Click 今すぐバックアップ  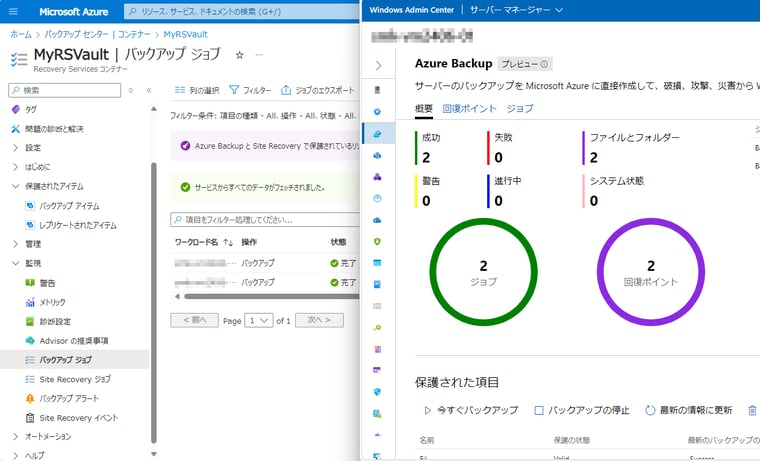click(471, 410)
